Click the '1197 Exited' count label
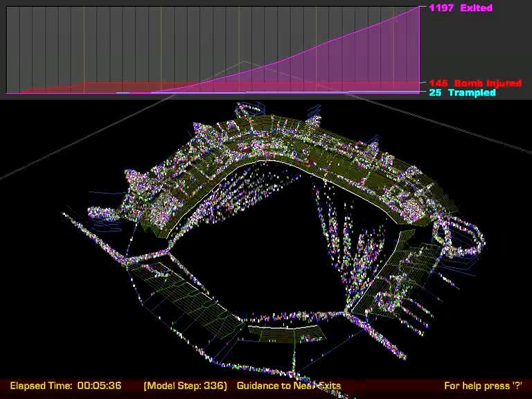The width and height of the screenshot is (532, 399). 461,8
